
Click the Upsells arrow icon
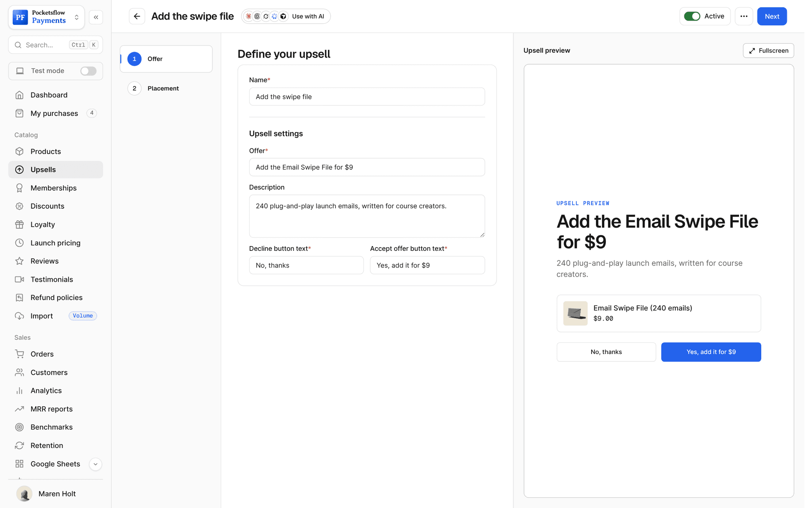tap(19, 169)
